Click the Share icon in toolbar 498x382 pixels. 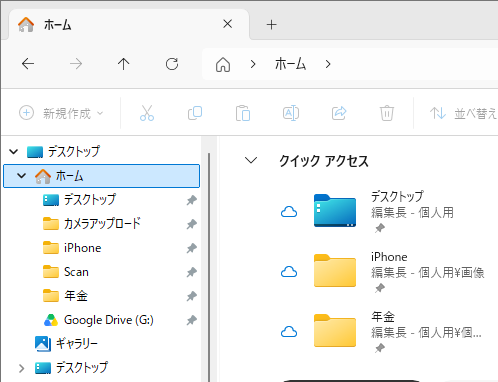pos(339,113)
